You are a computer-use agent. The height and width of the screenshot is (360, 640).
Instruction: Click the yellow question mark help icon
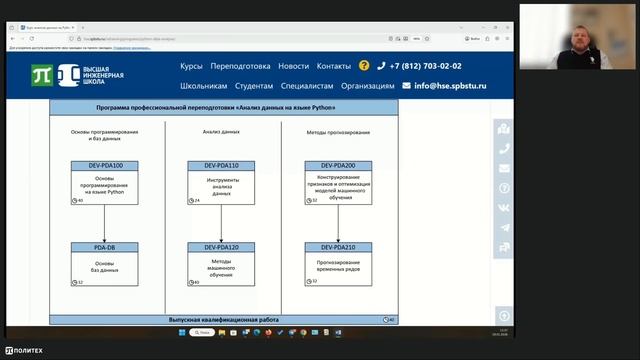point(364,66)
